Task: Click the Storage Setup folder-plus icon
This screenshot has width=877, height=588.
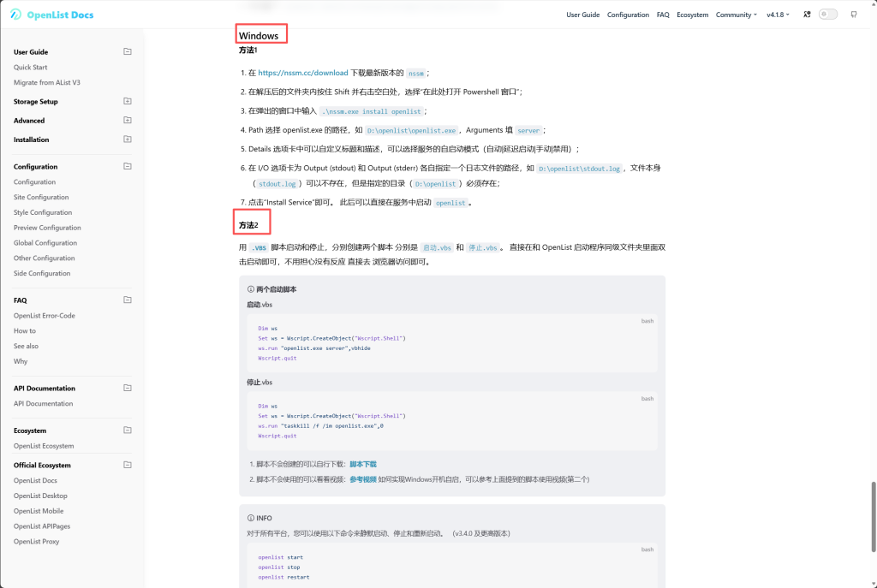Action: pos(128,101)
